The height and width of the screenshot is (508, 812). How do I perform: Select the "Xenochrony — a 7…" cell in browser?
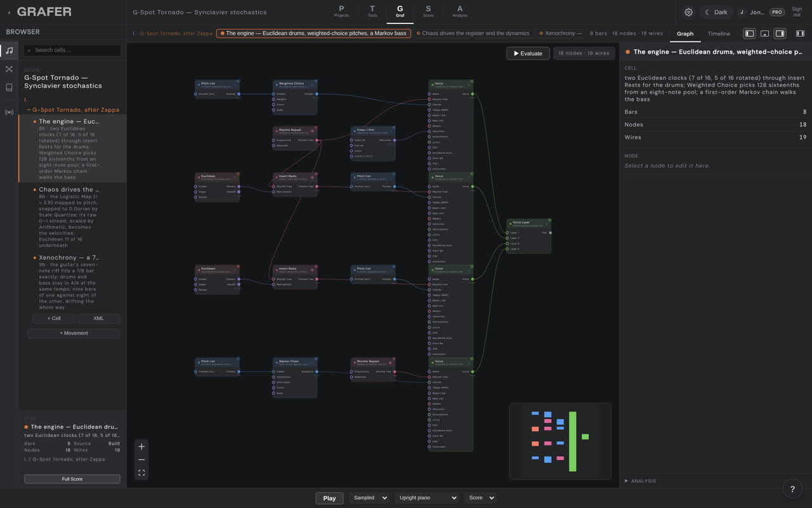(73, 282)
